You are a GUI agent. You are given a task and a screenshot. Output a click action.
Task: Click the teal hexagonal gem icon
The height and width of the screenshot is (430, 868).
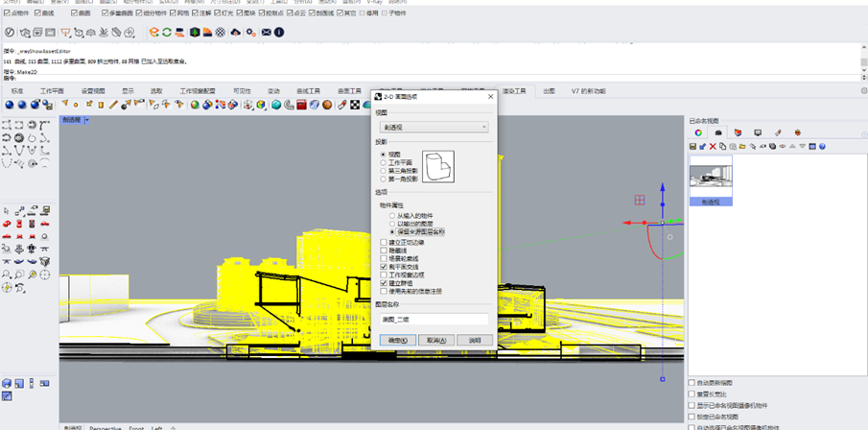point(276,105)
